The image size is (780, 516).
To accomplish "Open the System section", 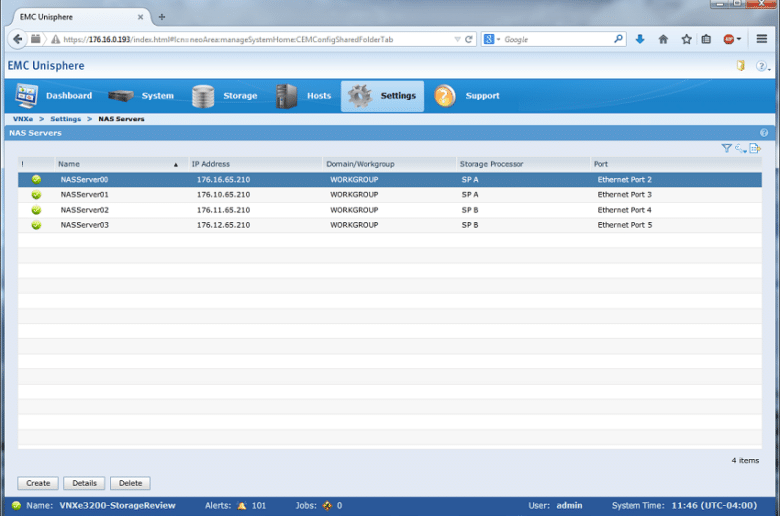I will [141, 96].
